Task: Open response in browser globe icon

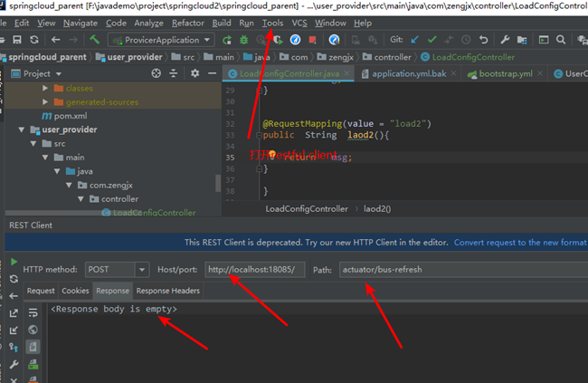Action: [33, 330]
